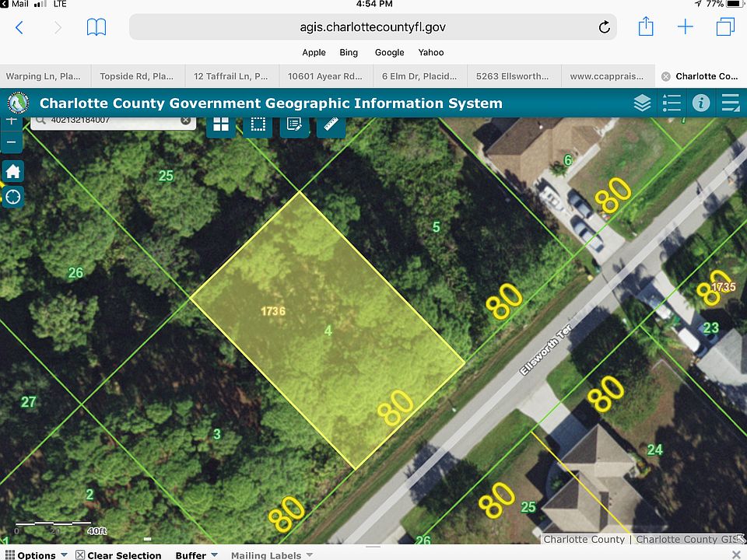Open the Apple favorites link
The image size is (747, 560).
[x=314, y=52]
